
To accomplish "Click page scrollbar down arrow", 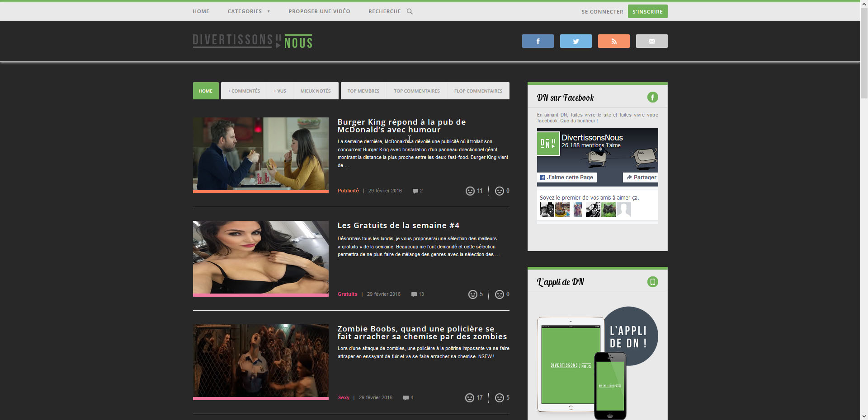I will click(x=864, y=416).
